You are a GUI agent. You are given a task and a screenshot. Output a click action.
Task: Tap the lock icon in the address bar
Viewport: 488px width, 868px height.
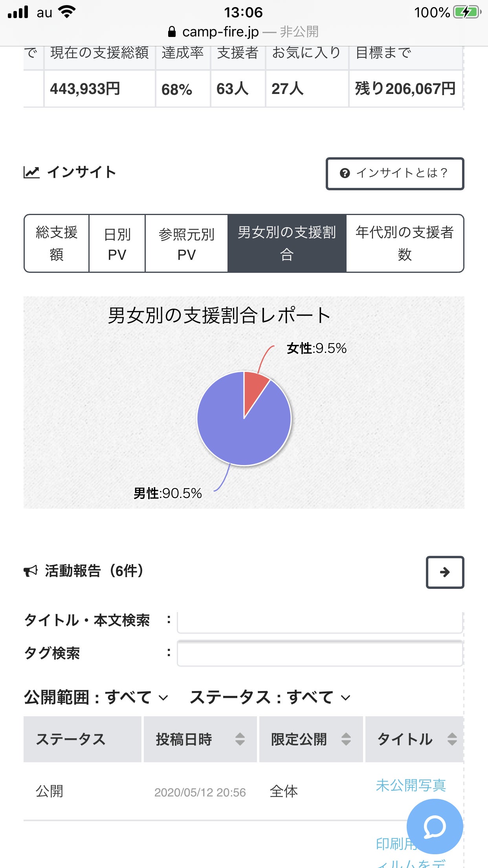[172, 32]
